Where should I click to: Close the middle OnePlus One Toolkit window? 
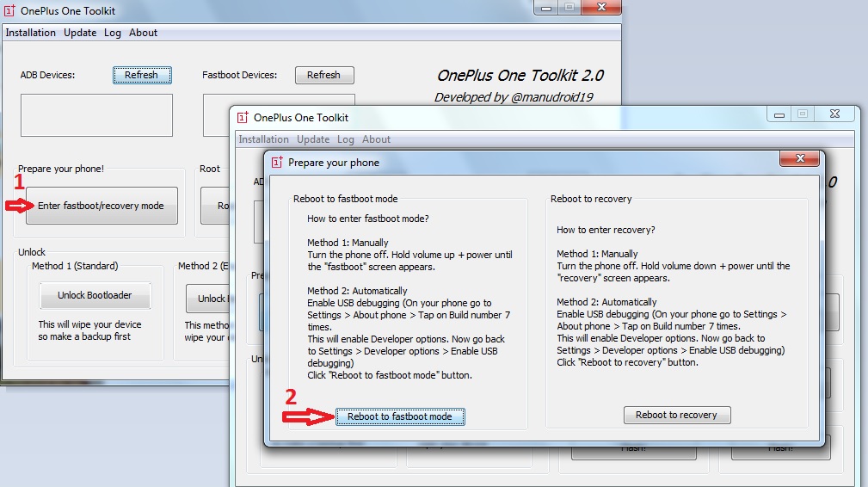pos(834,114)
